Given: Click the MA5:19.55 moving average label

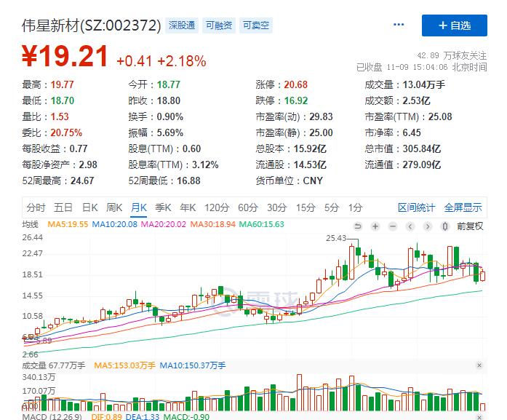Looking at the screenshot, I should coord(68,224).
